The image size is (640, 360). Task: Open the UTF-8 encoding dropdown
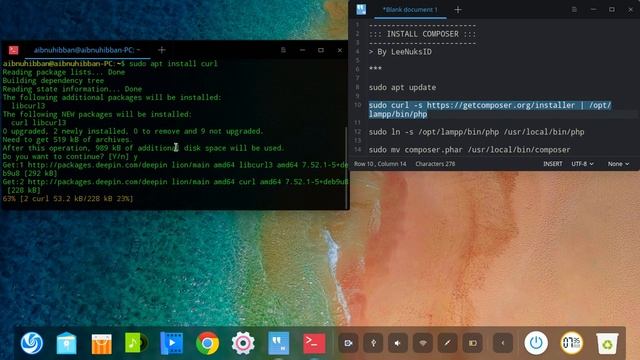click(582, 164)
